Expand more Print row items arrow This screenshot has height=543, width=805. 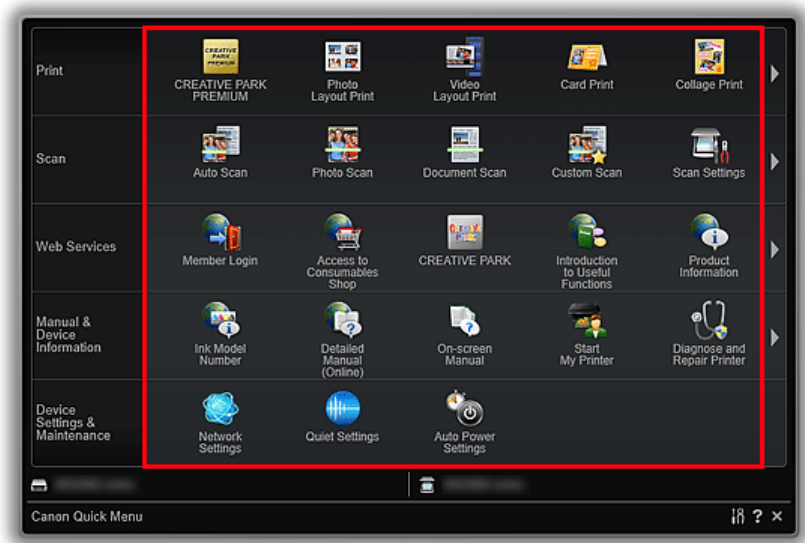click(774, 73)
